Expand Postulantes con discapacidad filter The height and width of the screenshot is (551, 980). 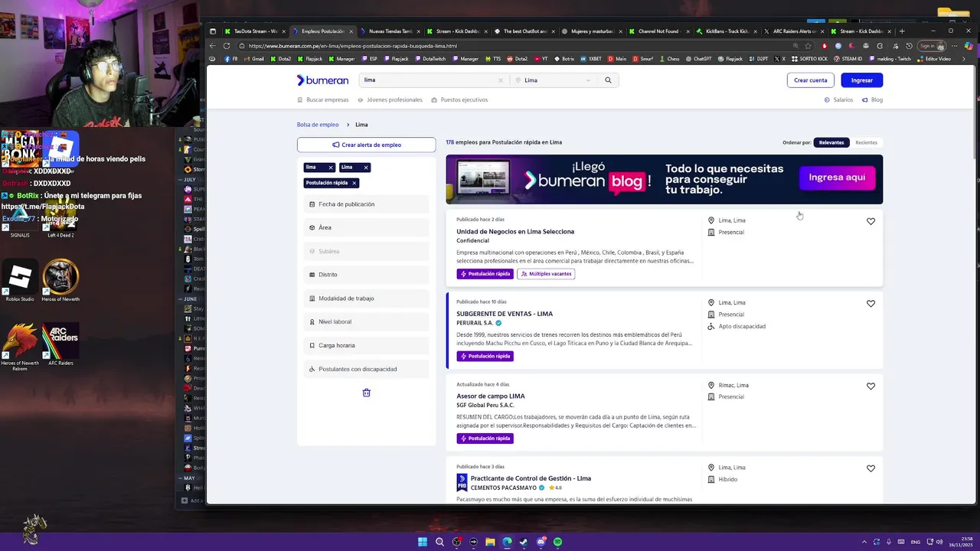coord(366,369)
